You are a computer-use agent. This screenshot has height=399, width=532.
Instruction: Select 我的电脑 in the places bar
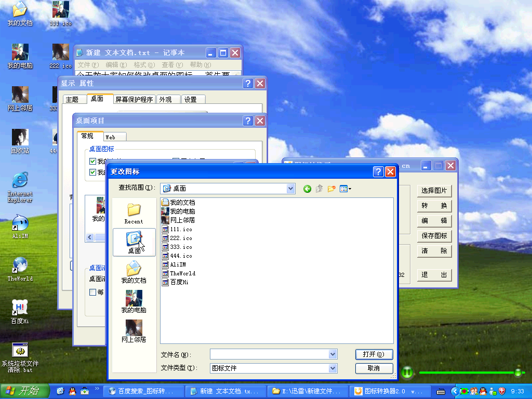tap(134, 302)
